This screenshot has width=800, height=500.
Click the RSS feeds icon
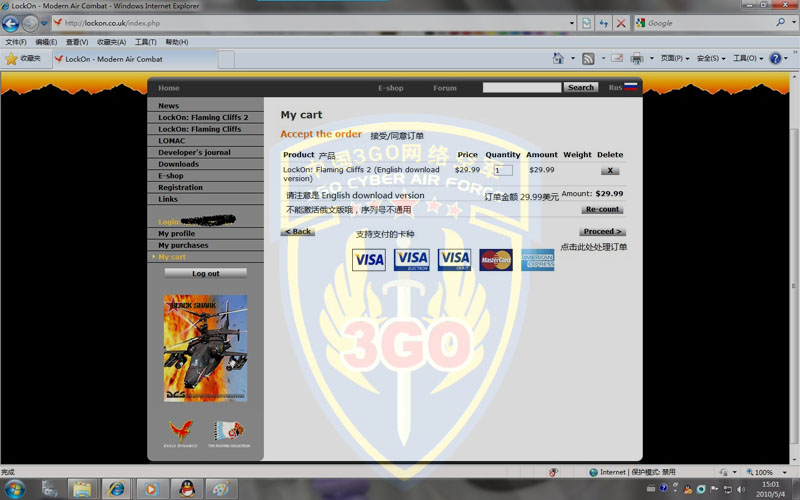588,59
